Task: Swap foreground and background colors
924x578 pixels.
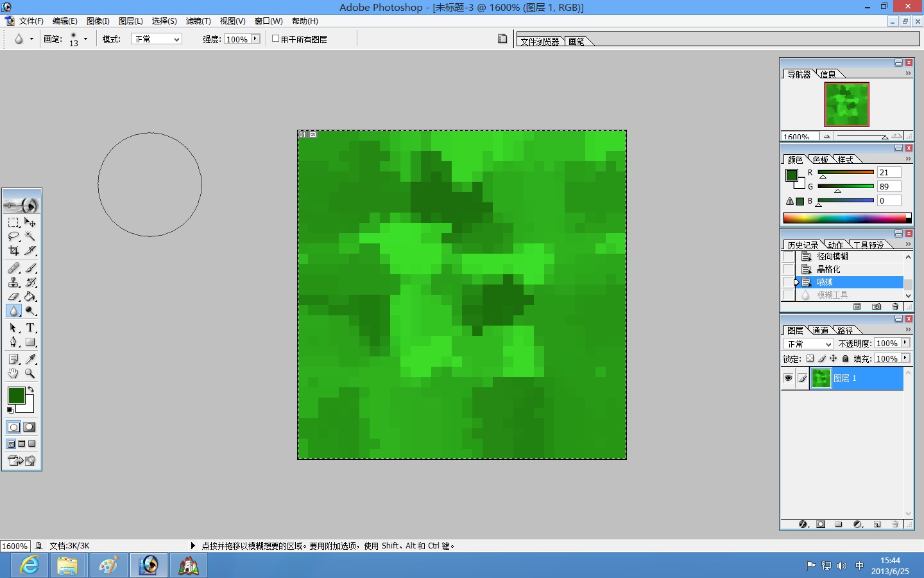Action: click(x=30, y=389)
